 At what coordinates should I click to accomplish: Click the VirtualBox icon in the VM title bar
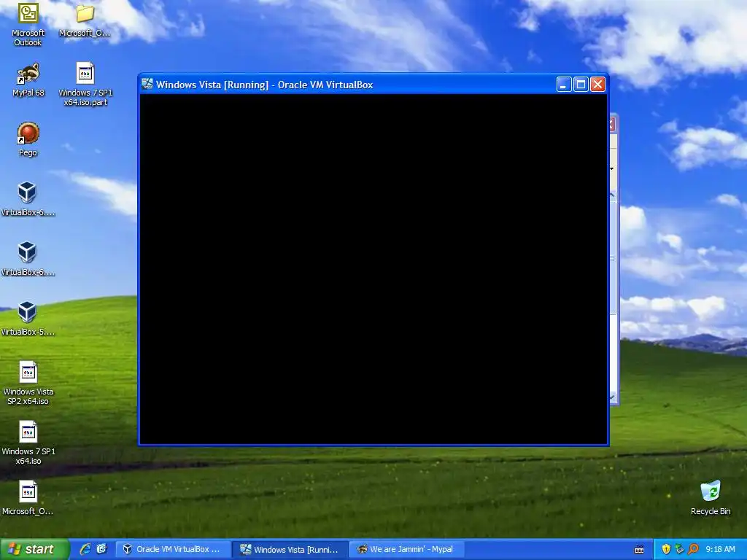147,84
